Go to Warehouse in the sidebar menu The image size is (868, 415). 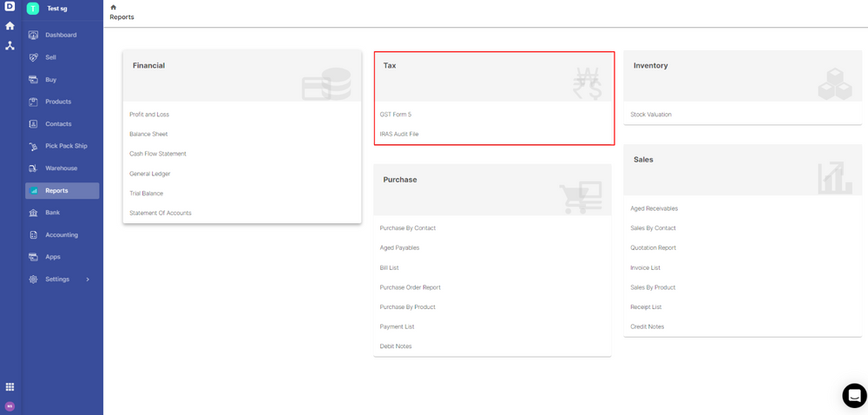point(61,168)
